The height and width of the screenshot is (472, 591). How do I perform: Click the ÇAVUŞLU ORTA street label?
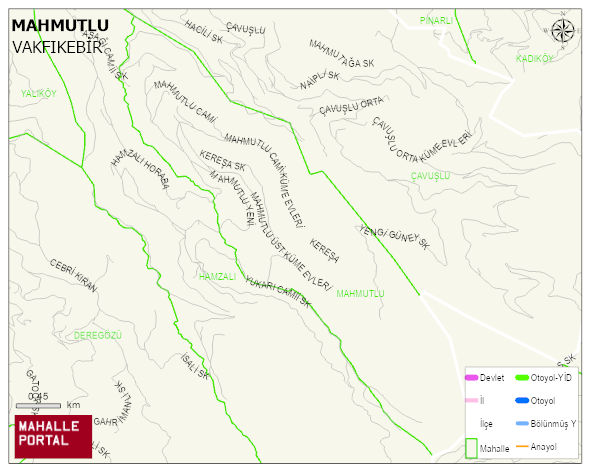point(352,105)
